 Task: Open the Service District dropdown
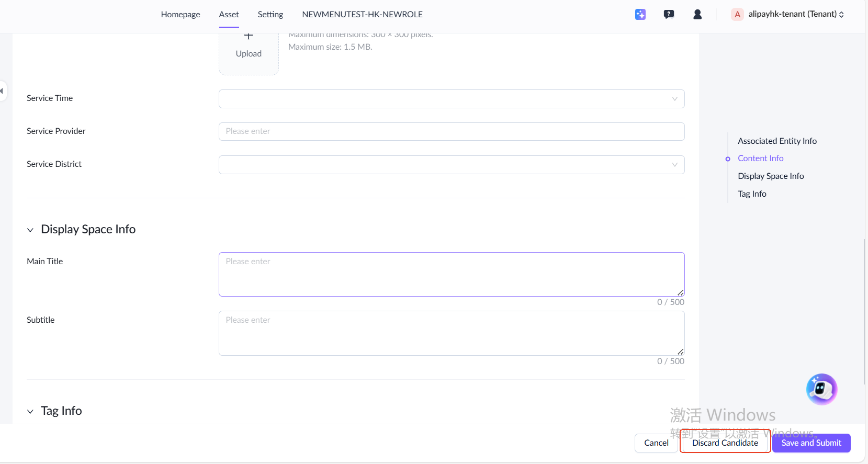point(451,165)
